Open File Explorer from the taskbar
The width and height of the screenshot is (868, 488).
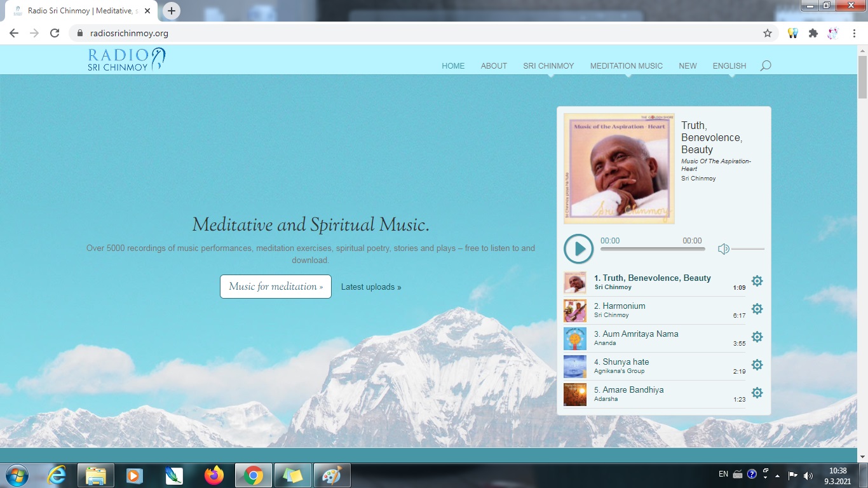click(x=96, y=475)
